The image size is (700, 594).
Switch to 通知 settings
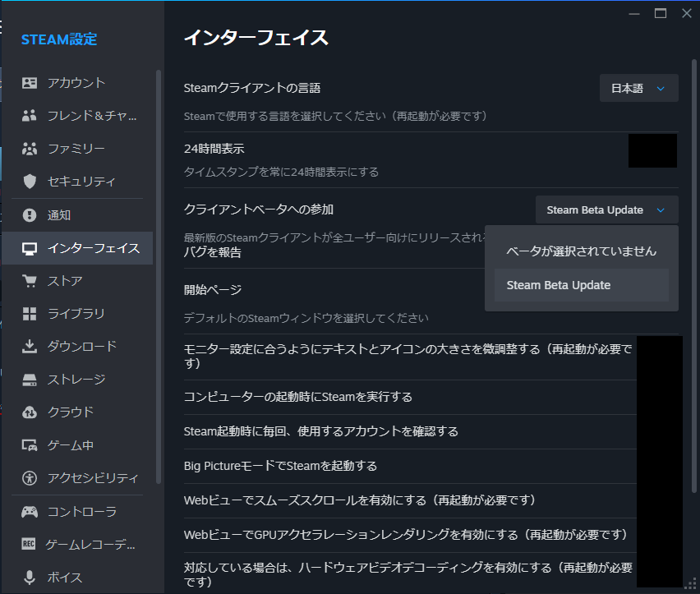click(78, 215)
